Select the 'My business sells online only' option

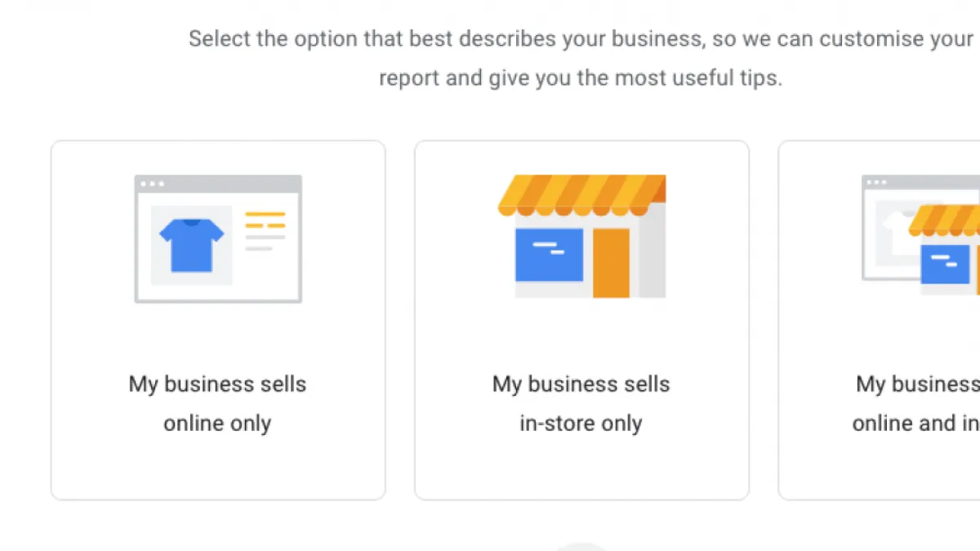tap(218, 320)
